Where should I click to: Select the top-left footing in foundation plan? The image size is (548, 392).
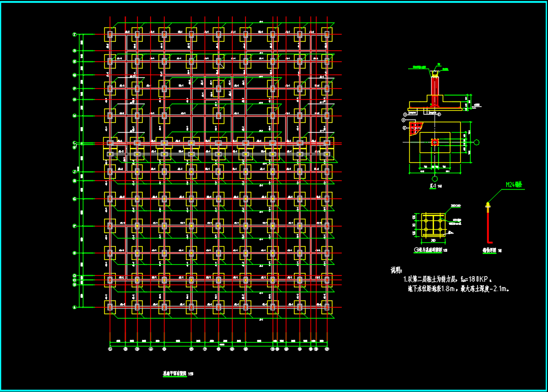pos(110,35)
